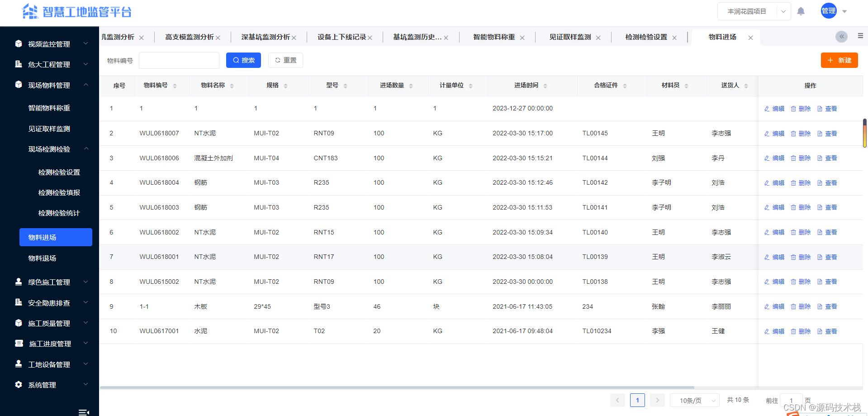Expand the 工地设备管理 sidebar menu
This screenshot has width=868, height=416.
50,364
